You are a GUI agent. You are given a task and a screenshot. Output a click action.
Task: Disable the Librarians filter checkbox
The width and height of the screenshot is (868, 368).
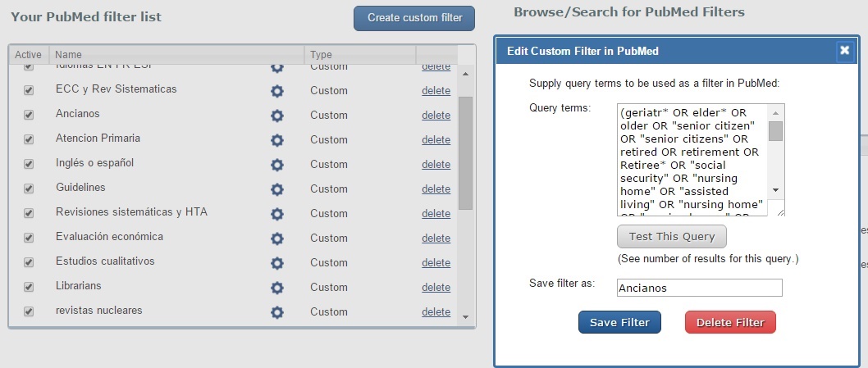point(29,288)
